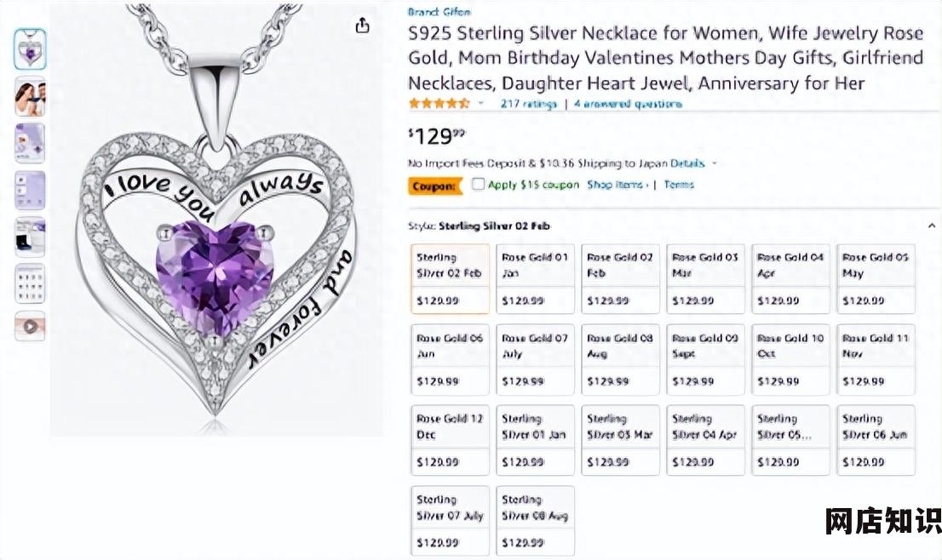The height and width of the screenshot is (560, 942).
Task: Choose the Rose Gold 01 Jan style
Action: click(x=535, y=278)
